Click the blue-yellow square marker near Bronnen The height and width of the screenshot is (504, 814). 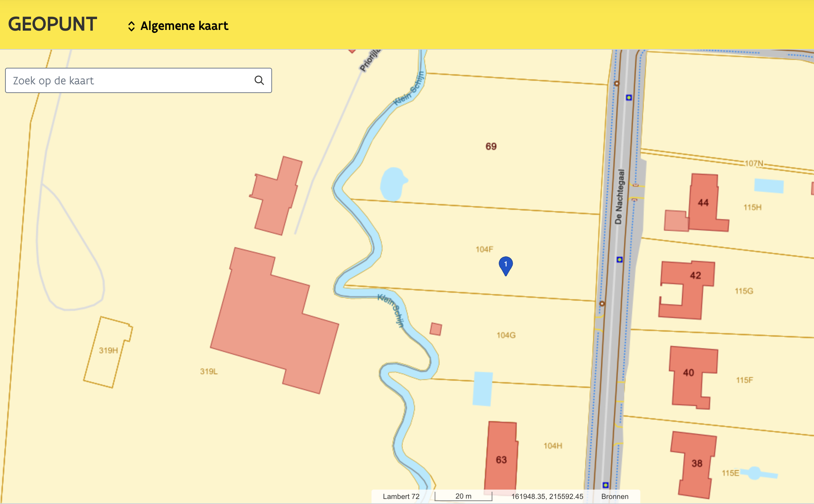[x=606, y=485]
